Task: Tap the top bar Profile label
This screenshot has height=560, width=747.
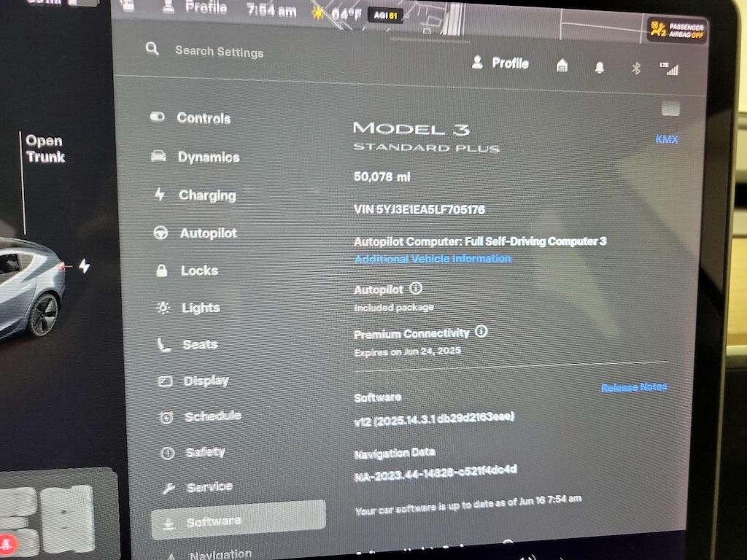Action: pyautogui.click(x=206, y=7)
